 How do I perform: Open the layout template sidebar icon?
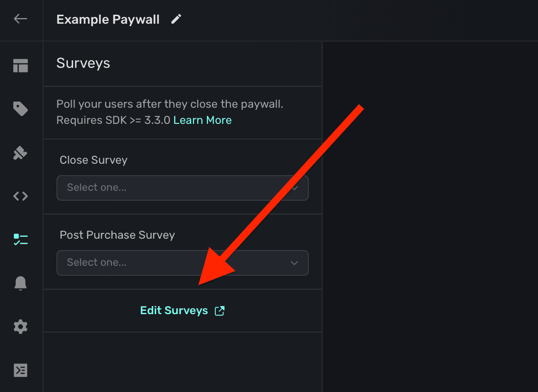pyautogui.click(x=20, y=66)
